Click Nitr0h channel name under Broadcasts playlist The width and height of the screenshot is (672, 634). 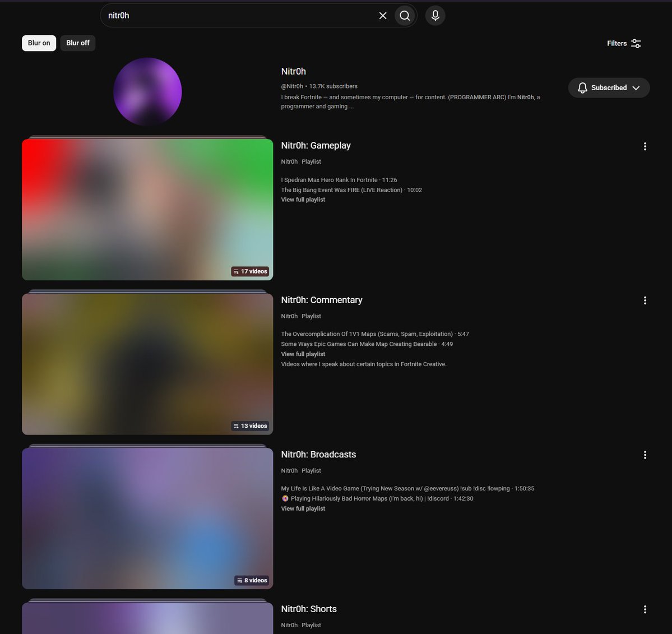(x=289, y=470)
